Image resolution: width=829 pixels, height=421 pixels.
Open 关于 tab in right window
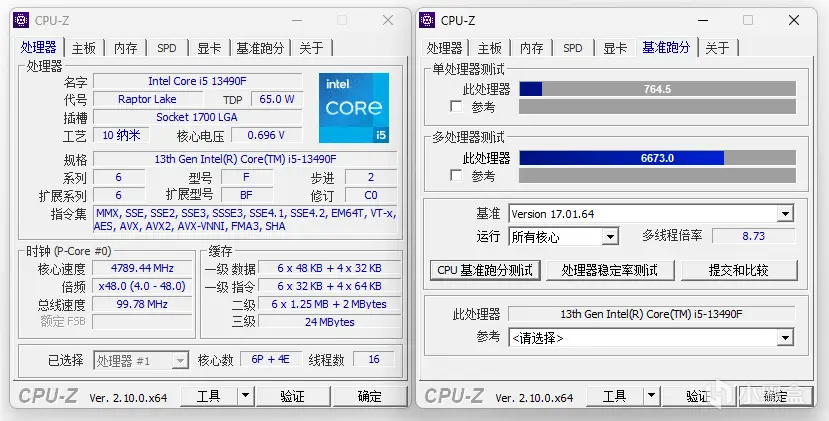click(x=717, y=48)
